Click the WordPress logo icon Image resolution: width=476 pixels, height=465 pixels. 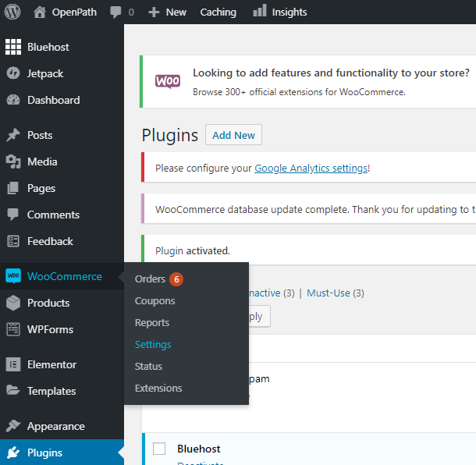(x=12, y=12)
